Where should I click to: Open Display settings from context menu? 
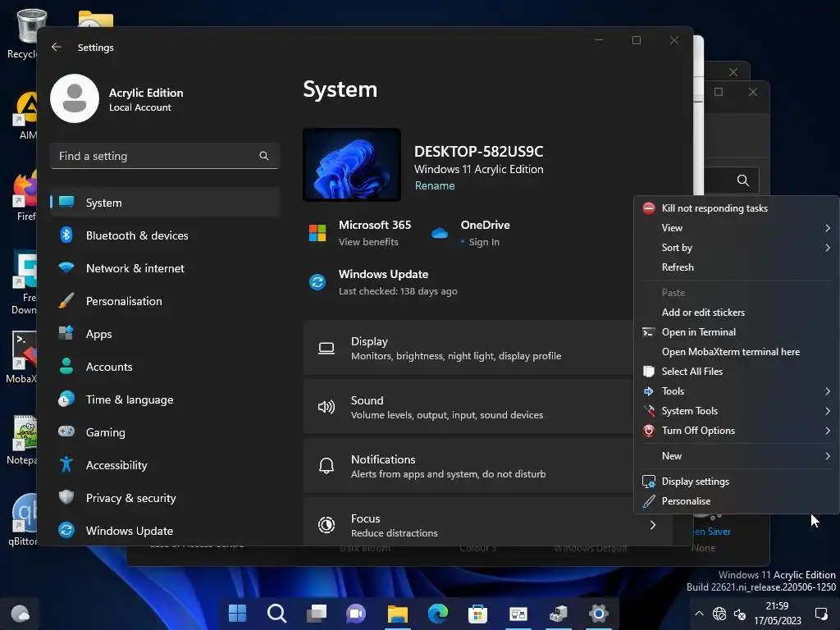pyautogui.click(x=736, y=481)
